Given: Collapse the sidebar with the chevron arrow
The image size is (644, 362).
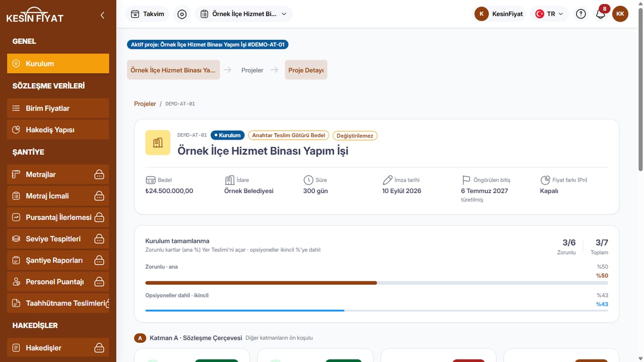Looking at the screenshot, I should pos(102,15).
